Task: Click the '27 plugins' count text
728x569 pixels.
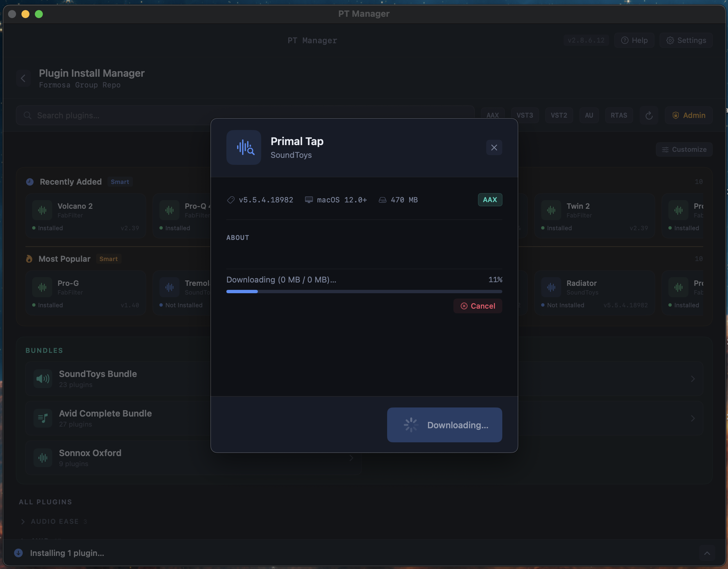Action: (75, 425)
